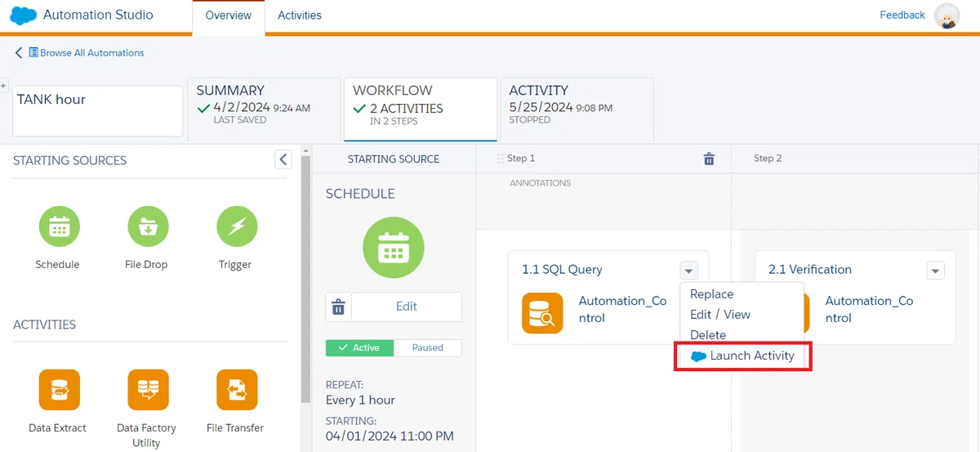This screenshot has width=980, height=452.
Task: Expand the small plus tab at left edge
Action: (x=3, y=85)
